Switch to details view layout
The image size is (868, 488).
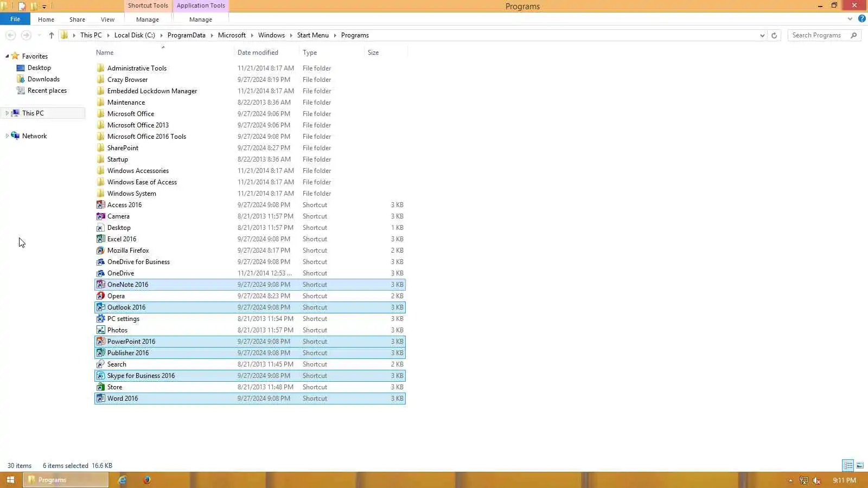pos(848,466)
